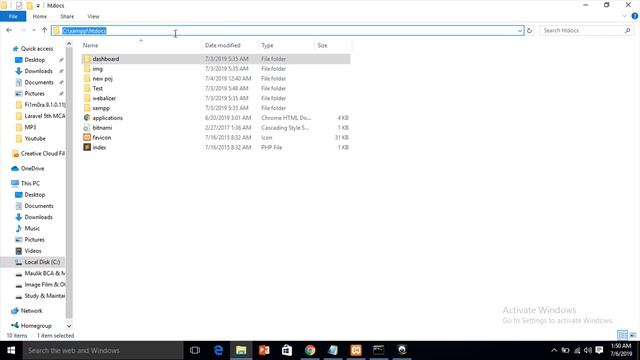Open XAMPP control panel from taskbar
640x360 pixels.
pos(356,350)
